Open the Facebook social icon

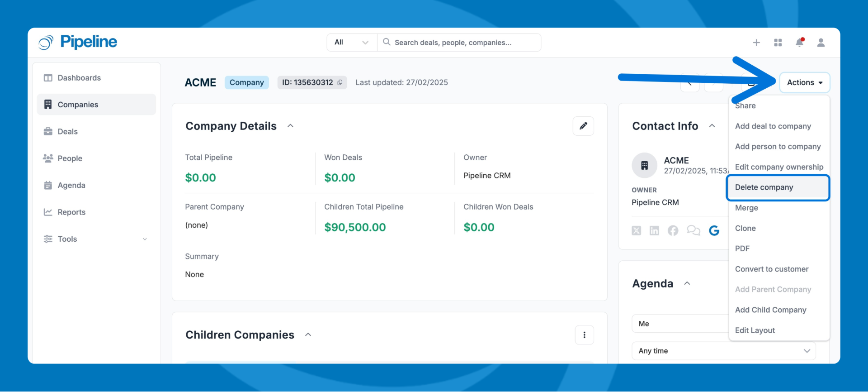point(673,231)
